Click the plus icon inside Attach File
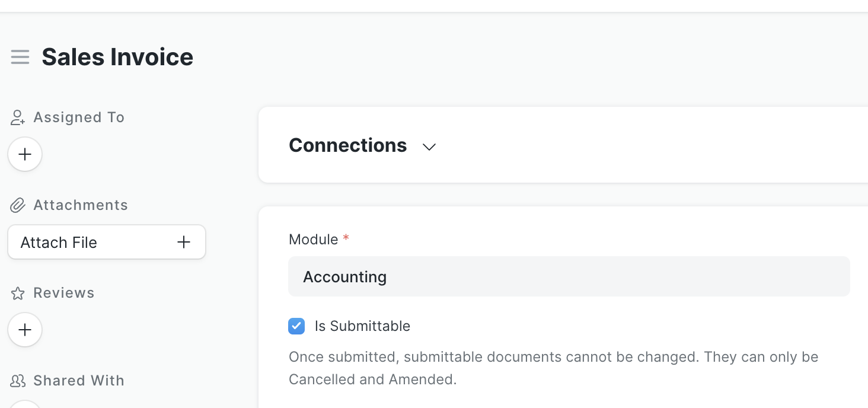868x408 pixels. tap(184, 242)
